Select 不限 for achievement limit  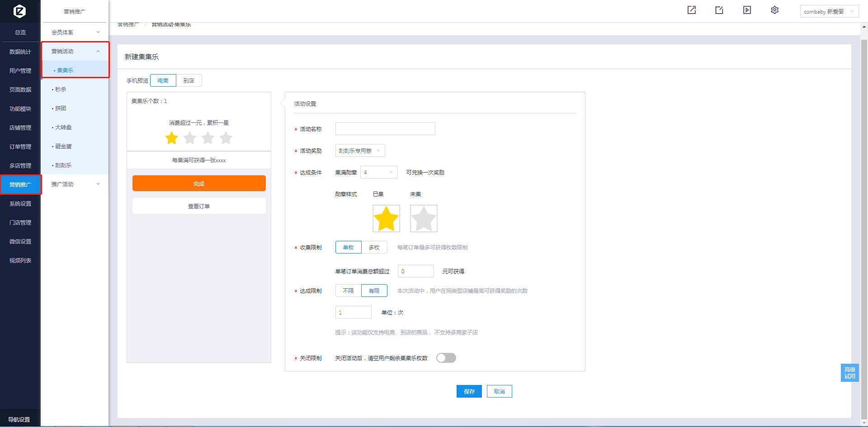pos(348,291)
